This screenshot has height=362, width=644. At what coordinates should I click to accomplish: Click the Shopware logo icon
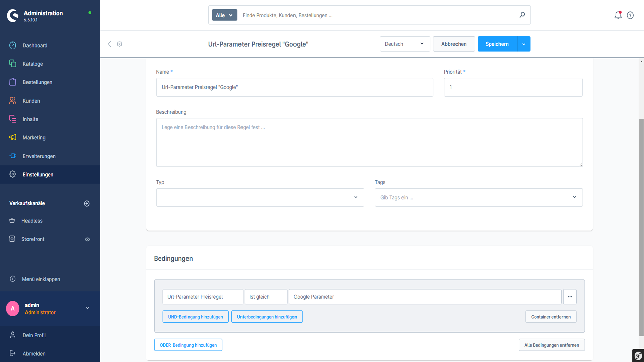13,16
